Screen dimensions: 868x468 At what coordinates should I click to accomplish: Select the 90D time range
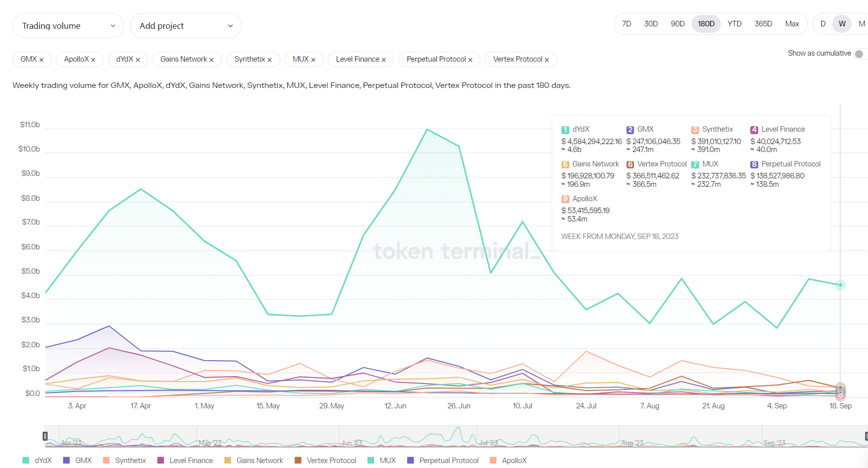tap(678, 24)
